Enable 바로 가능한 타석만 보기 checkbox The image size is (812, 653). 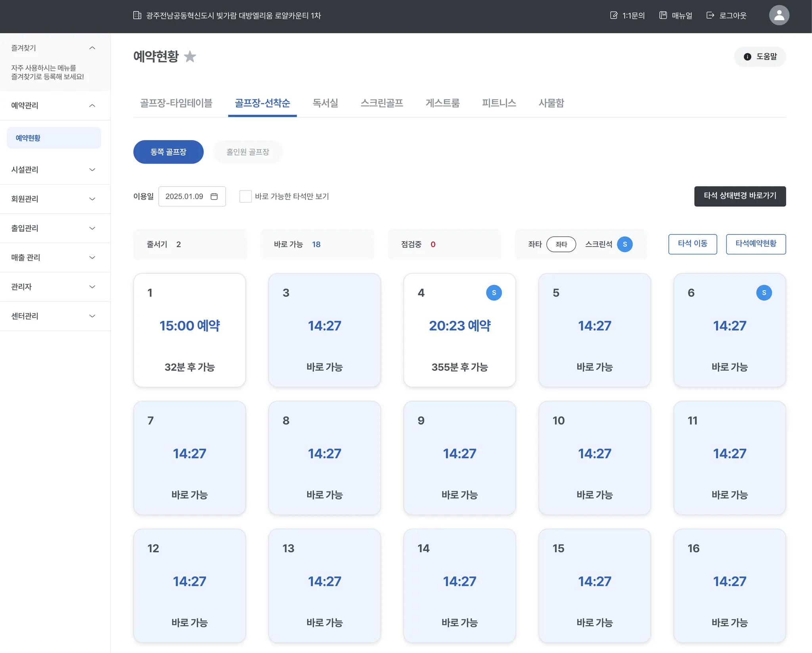pyautogui.click(x=245, y=196)
